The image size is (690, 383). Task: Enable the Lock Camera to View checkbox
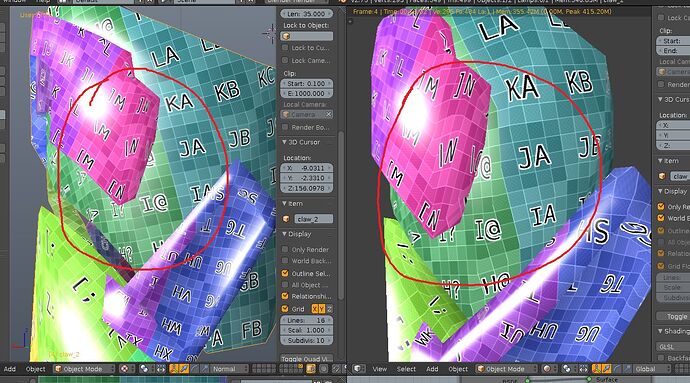tap(285, 60)
